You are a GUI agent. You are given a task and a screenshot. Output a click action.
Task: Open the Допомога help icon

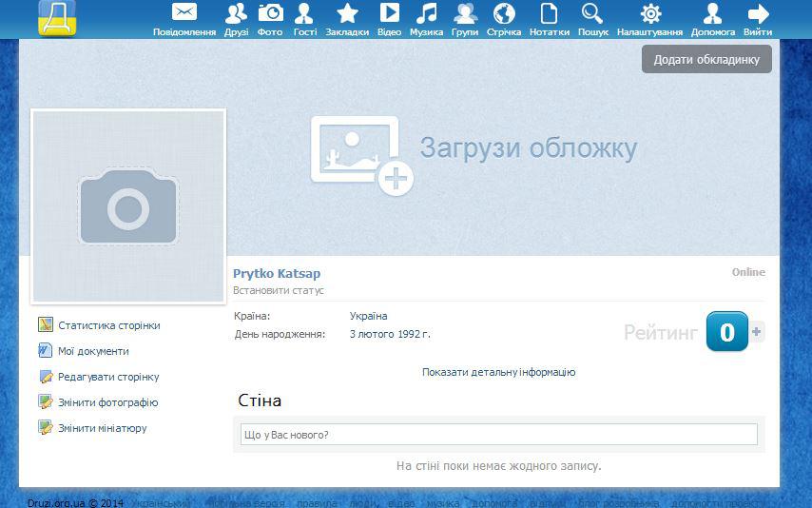(x=712, y=13)
